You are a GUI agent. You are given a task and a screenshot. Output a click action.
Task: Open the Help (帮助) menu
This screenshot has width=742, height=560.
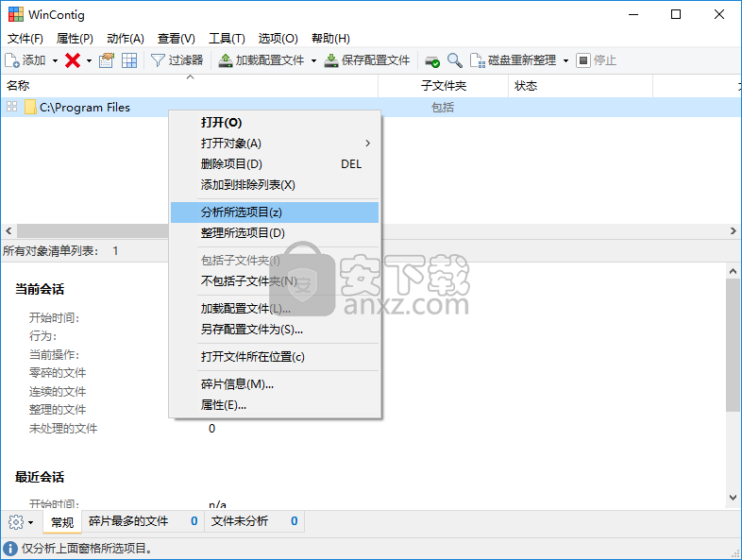(x=330, y=39)
